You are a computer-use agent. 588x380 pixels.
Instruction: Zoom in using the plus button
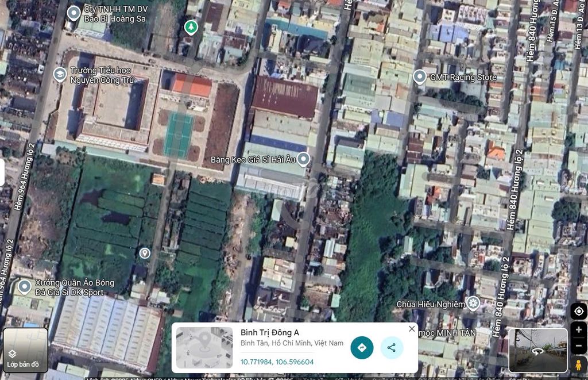[x=578, y=330]
